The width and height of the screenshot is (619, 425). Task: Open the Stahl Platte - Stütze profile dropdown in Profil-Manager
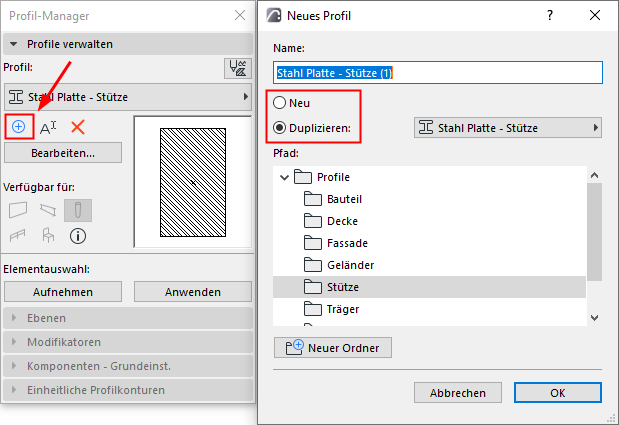128,97
